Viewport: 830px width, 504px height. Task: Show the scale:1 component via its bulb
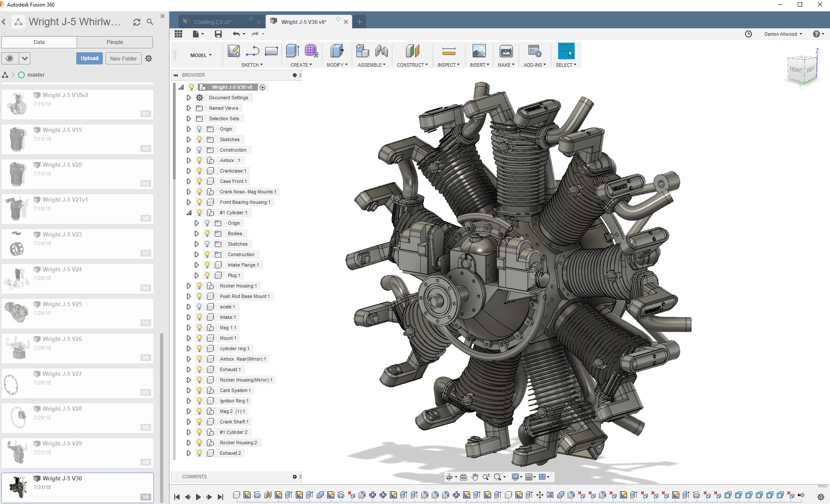[200, 307]
